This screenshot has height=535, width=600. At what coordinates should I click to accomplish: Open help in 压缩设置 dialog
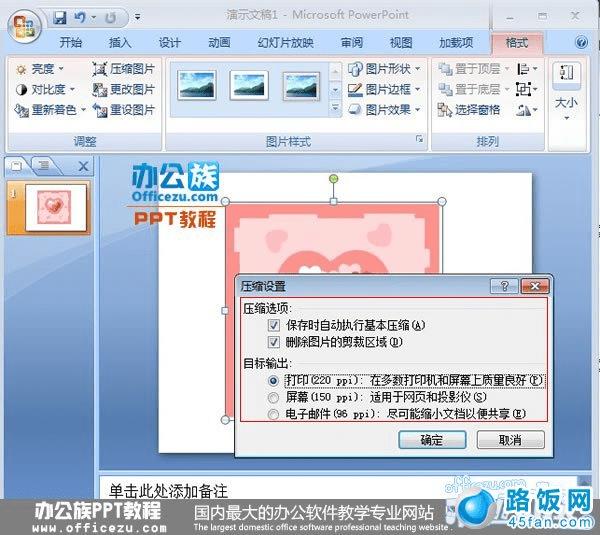[504, 286]
